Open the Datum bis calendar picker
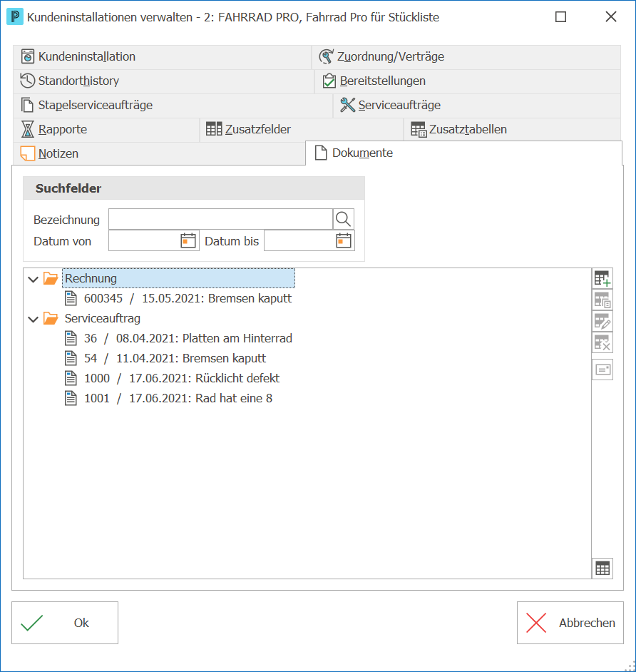This screenshot has width=636, height=672. (x=344, y=240)
